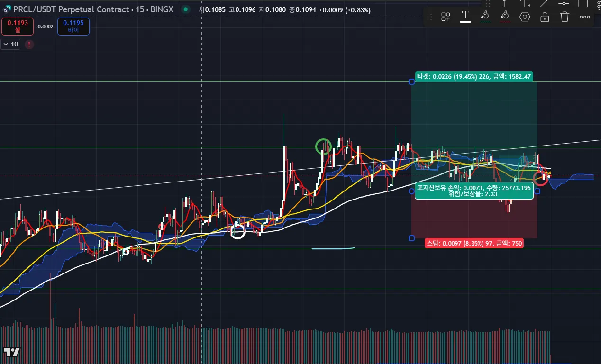The height and width of the screenshot is (364, 601).
Task: Click the green market status dot
Action: click(x=185, y=9)
